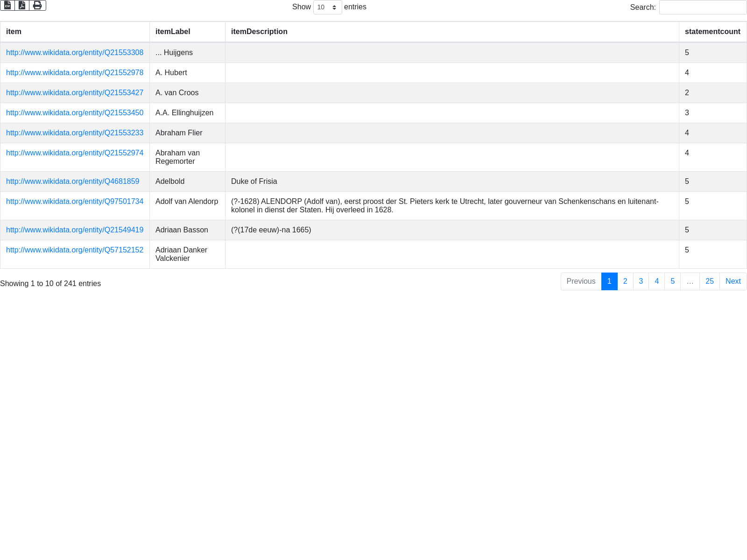Sort by statementcount column header
Viewport: 747px width, 560px height.
[x=712, y=32]
